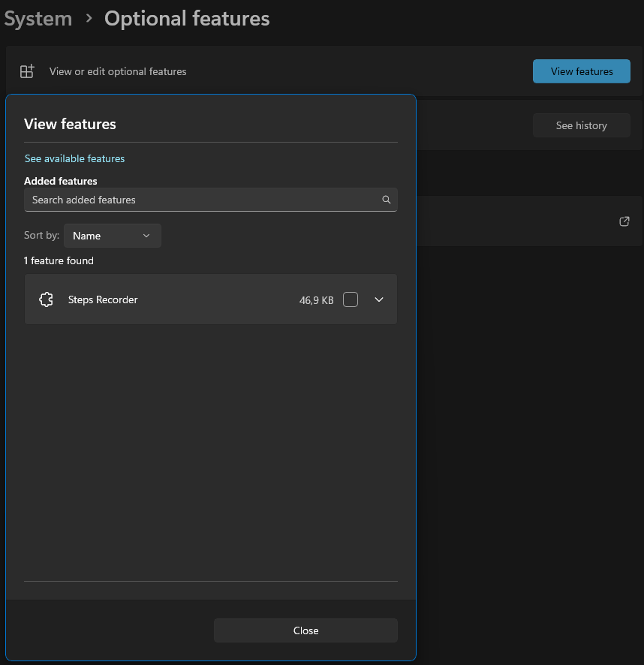Image resolution: width=644 pixels, height=665 pixels.
Task: Click the View or edit optional features label
Action: 118,71
